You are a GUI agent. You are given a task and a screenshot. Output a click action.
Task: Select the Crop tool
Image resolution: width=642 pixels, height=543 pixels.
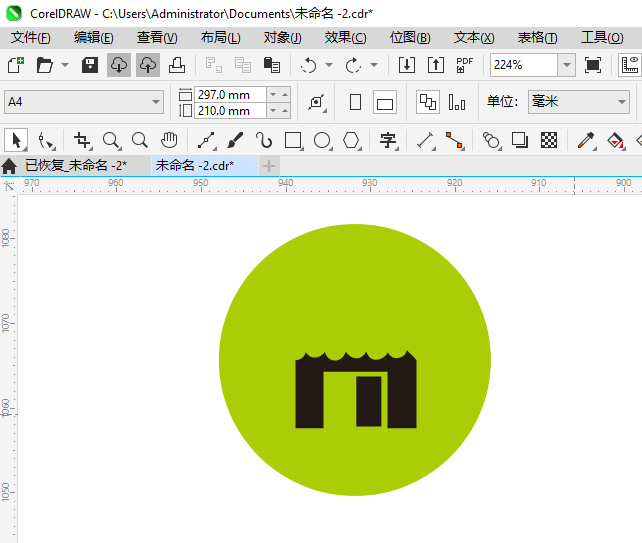click(82, 140)
